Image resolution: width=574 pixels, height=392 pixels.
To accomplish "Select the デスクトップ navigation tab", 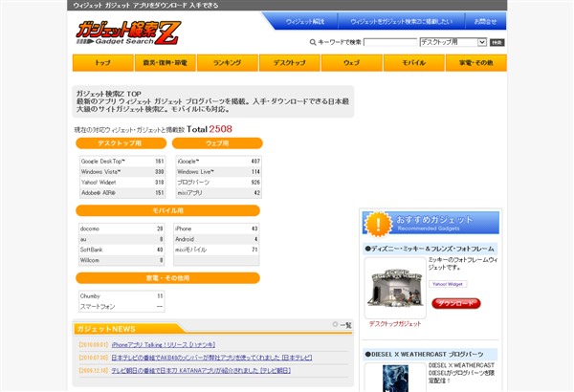I will tap(290, 63).
